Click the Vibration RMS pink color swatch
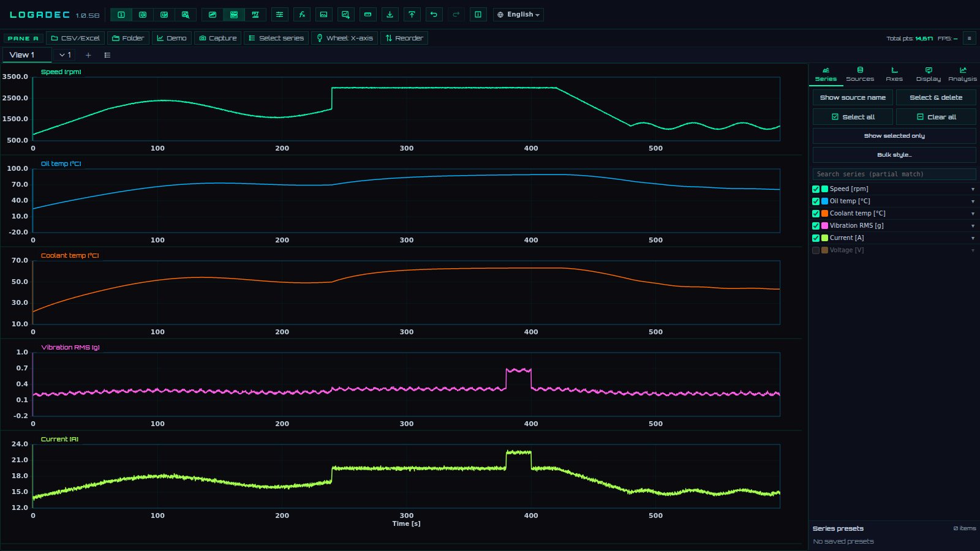The width and height of the screenshot is (980, 551). click(x=824, y=226)
